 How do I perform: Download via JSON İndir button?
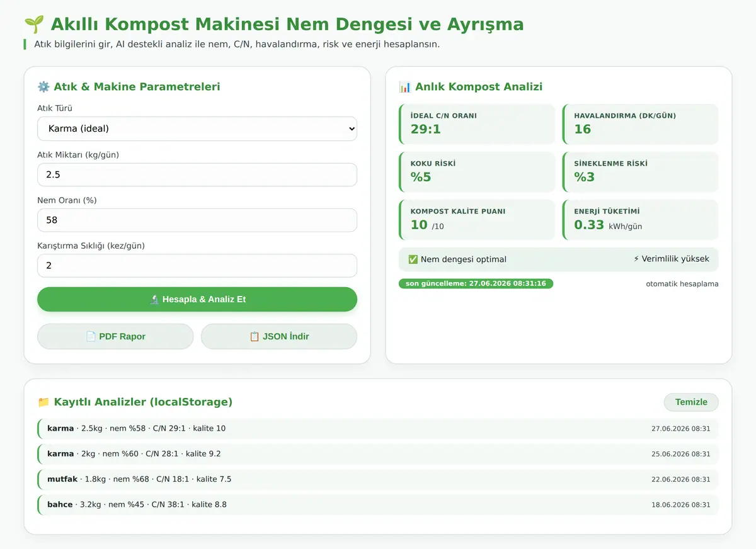[279, 336]
